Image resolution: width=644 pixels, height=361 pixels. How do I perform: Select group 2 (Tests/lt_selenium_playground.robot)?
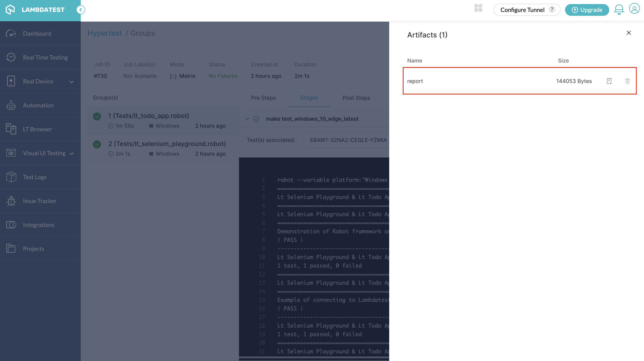[163, 149]
